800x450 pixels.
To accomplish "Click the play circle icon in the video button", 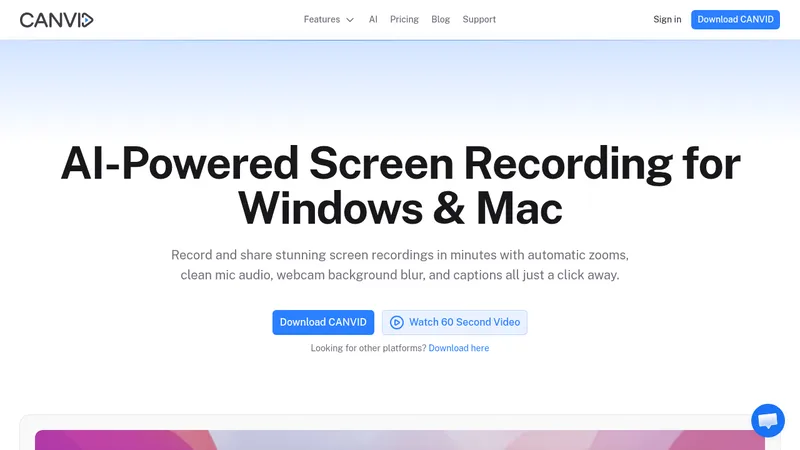I will (396, 322).
